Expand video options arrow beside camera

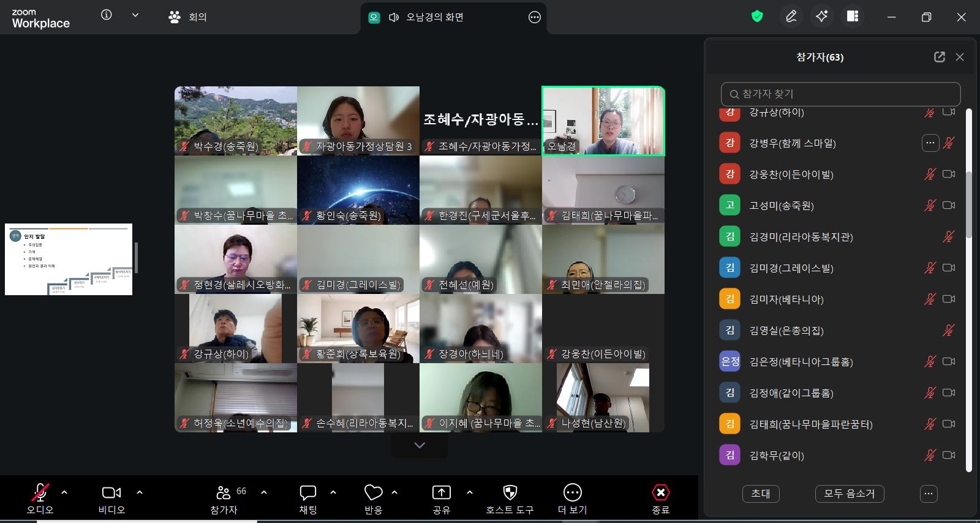coord(140,492)
